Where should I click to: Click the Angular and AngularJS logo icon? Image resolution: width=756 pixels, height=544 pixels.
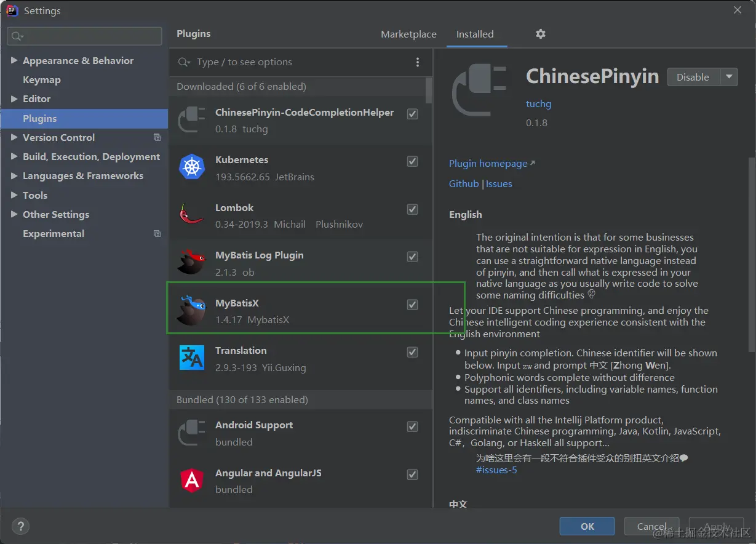point(191,480)
